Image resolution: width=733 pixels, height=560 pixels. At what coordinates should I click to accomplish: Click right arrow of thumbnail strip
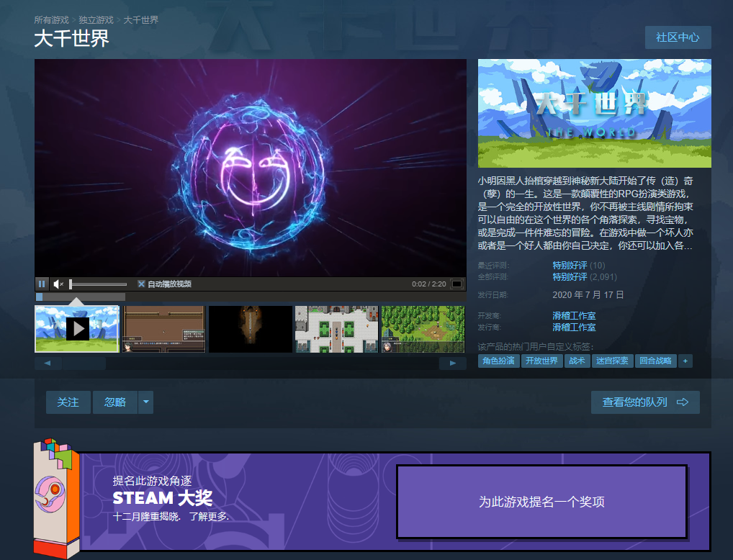click(452, 363)
